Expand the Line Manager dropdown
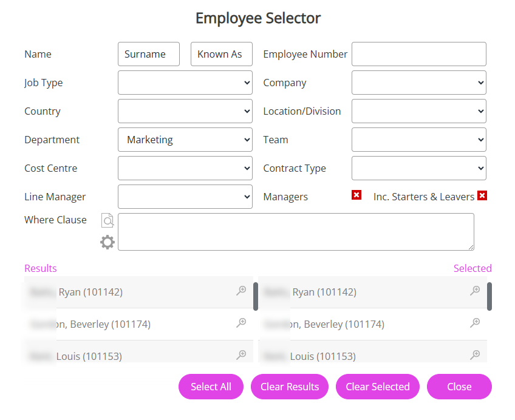 tap(185, 197)
